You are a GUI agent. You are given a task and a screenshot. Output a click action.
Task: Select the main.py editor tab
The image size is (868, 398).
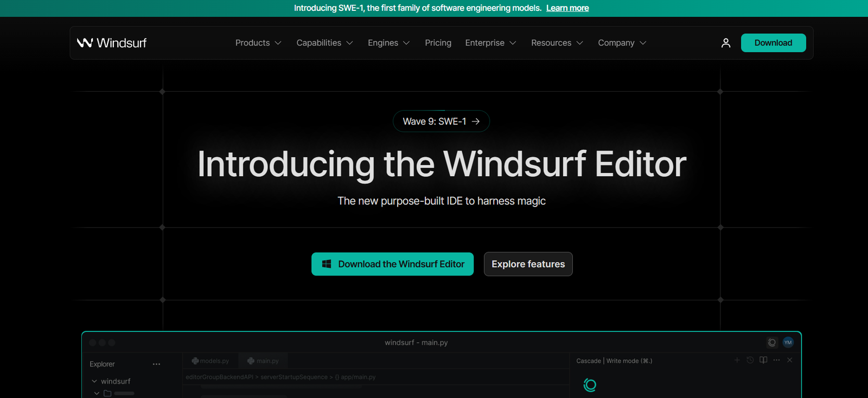point(263,361)
